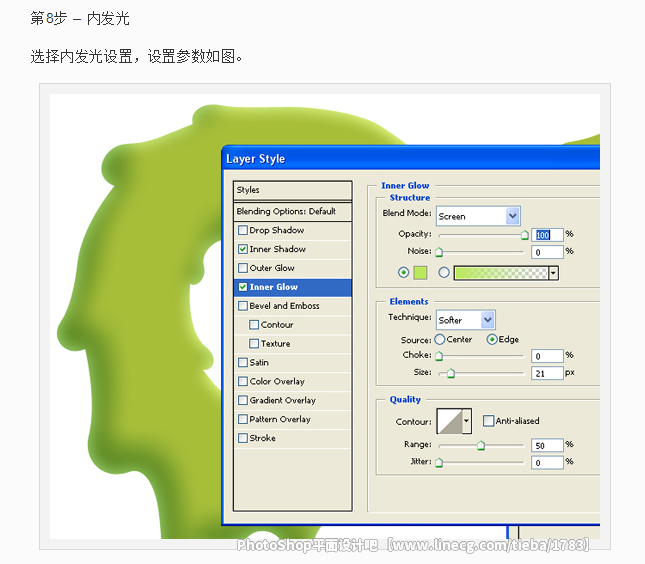Open the Satin settings row

click(292, 363)
